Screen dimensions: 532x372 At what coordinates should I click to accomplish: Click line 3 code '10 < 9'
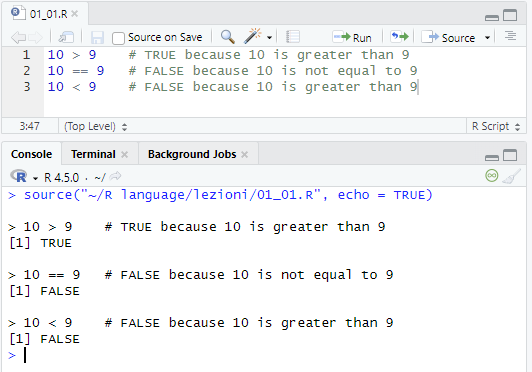coord(72,87)
